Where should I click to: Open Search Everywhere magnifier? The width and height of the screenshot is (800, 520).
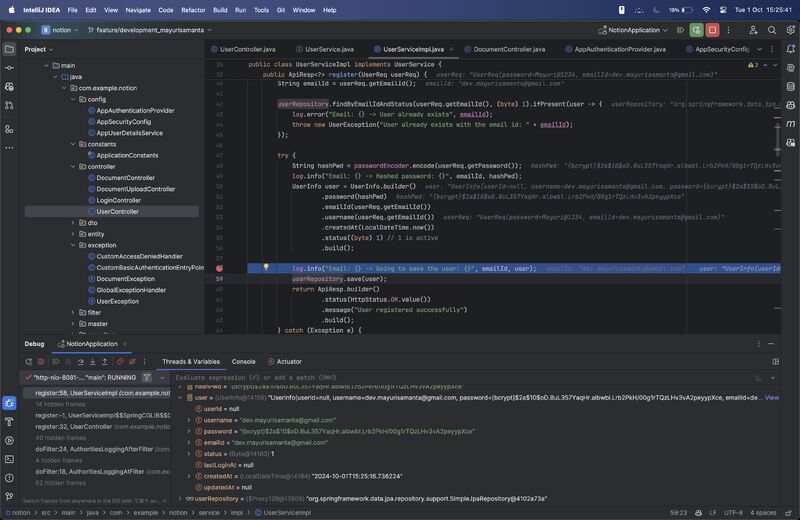tap(772, 30)
